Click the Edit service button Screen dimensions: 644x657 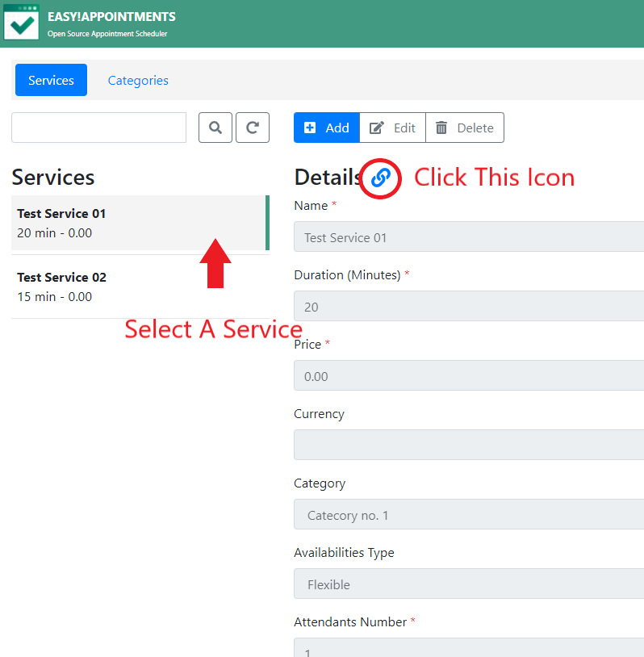pos(392,128)
